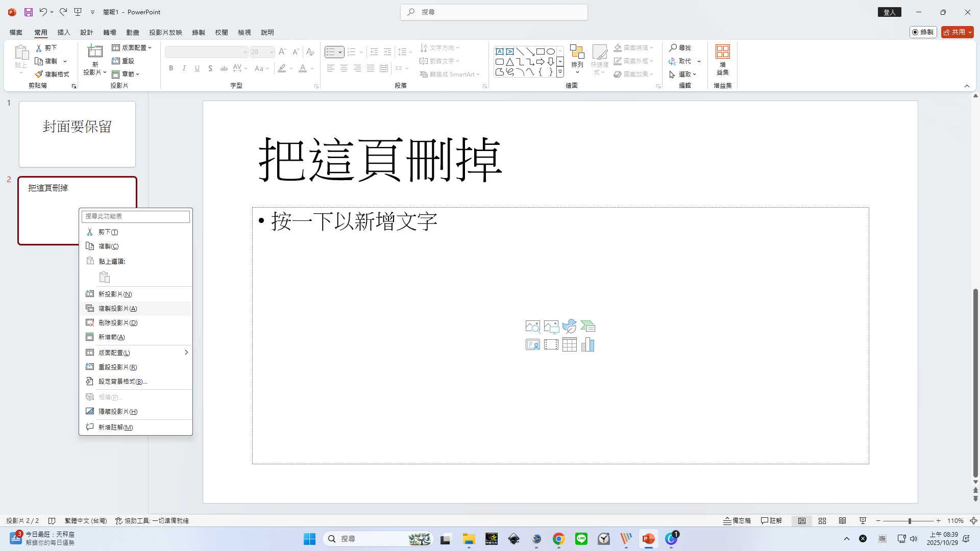This screenshot has height=551, width=980.
Task: Click the Stock Images placeholder icon
Action: pos(532,327)
